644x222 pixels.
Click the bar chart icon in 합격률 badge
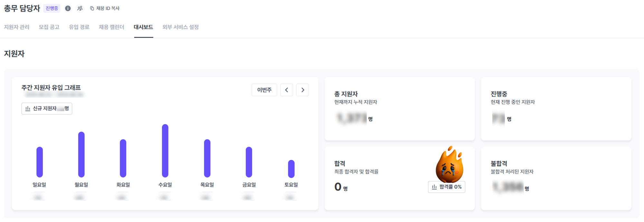point(434,187)
